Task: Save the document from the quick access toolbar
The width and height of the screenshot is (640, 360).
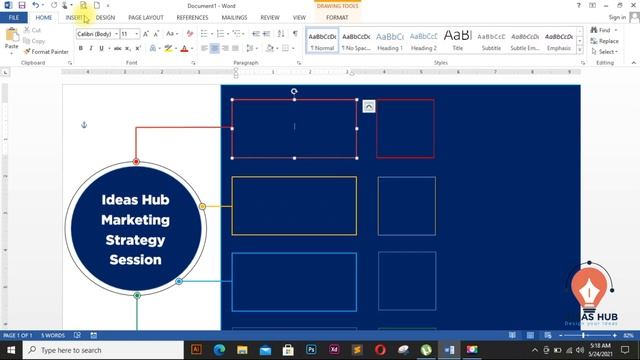Action: (x=22, y=5)
